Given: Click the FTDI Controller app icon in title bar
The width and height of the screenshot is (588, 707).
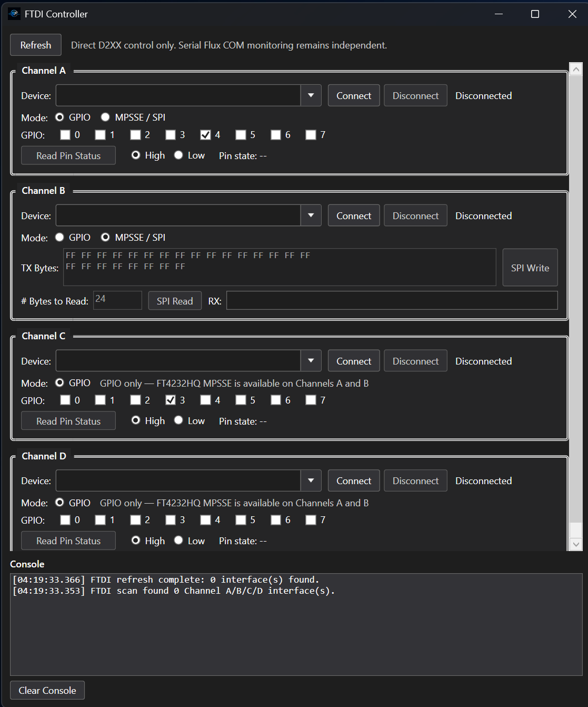Looking at the screenshot, I should coord(14,14).
